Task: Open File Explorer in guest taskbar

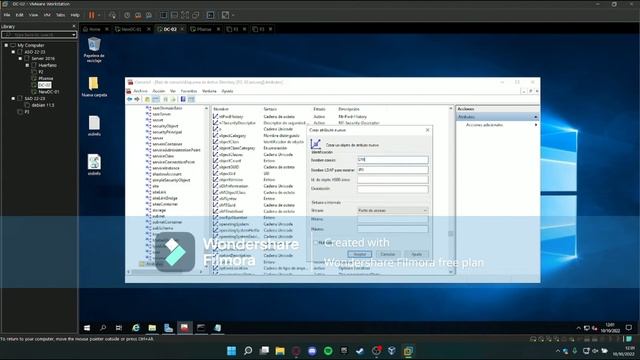Action: coord(152,328)
